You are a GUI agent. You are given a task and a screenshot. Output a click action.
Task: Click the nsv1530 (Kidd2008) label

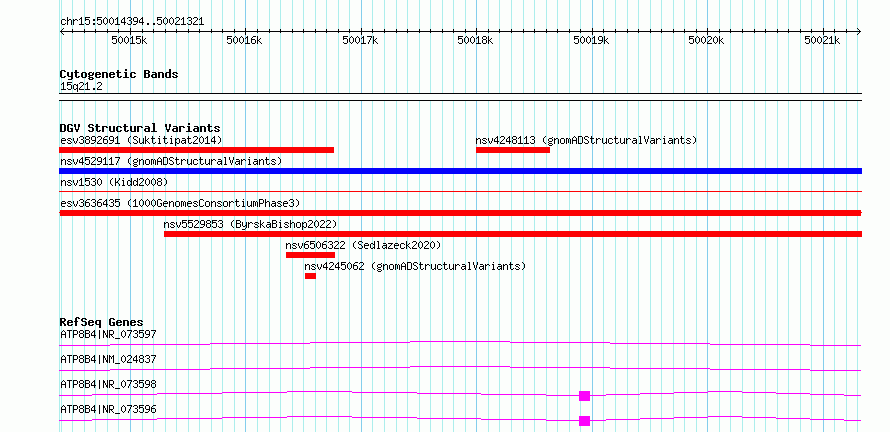(114, 182)
